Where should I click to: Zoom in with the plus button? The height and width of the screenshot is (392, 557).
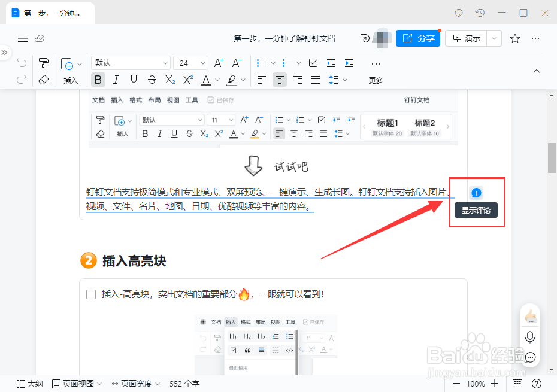click(495, 384)
